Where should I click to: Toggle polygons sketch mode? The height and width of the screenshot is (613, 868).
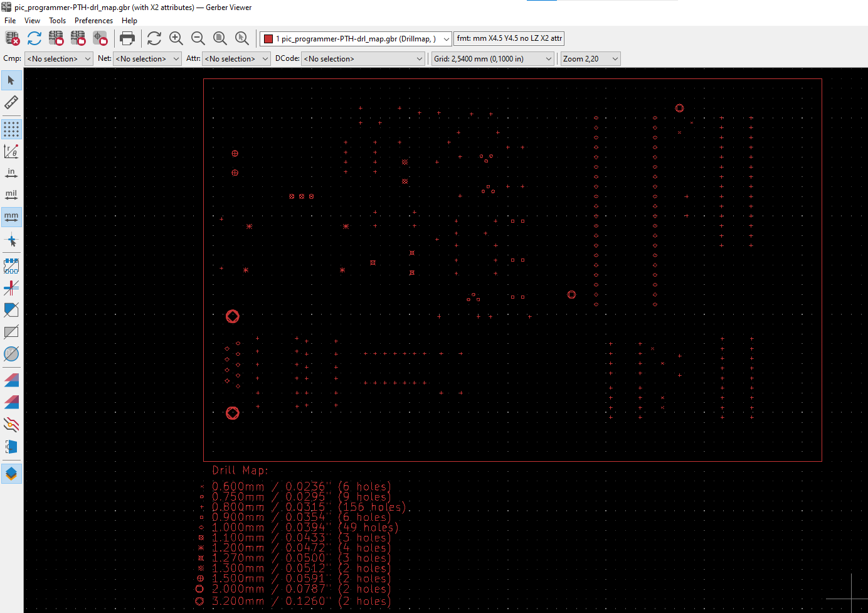(11, 310)
